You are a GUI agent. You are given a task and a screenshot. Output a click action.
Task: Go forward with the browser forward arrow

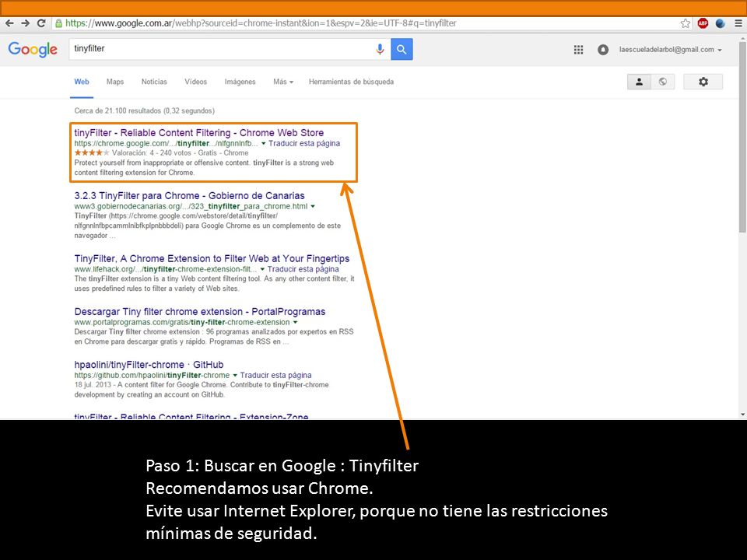click(25, 23)
